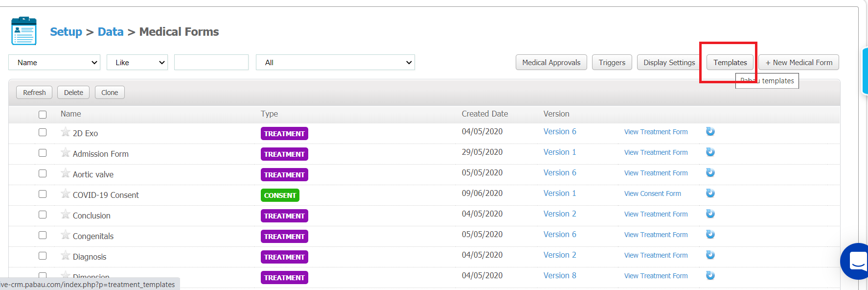Click the blue refresh icon for COVID-19 Consent
This screenshot has width=868, height=290.
point(710,193)
